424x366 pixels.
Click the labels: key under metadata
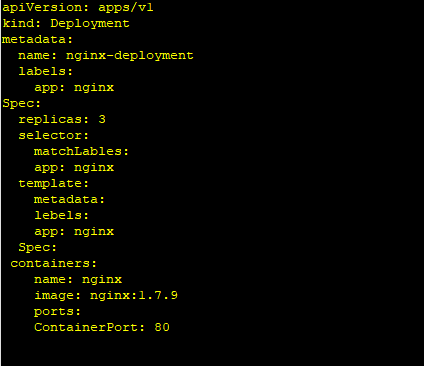click(45, 71)
